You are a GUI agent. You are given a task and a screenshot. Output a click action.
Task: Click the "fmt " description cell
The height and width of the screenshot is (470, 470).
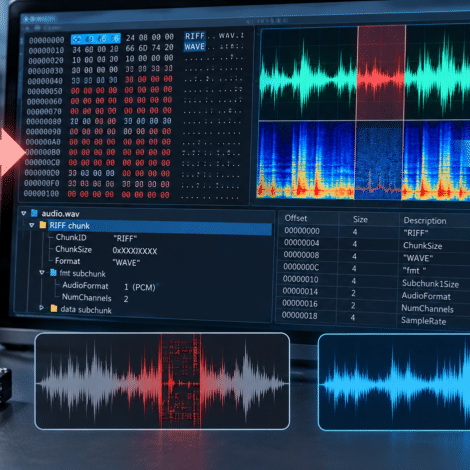414,270
